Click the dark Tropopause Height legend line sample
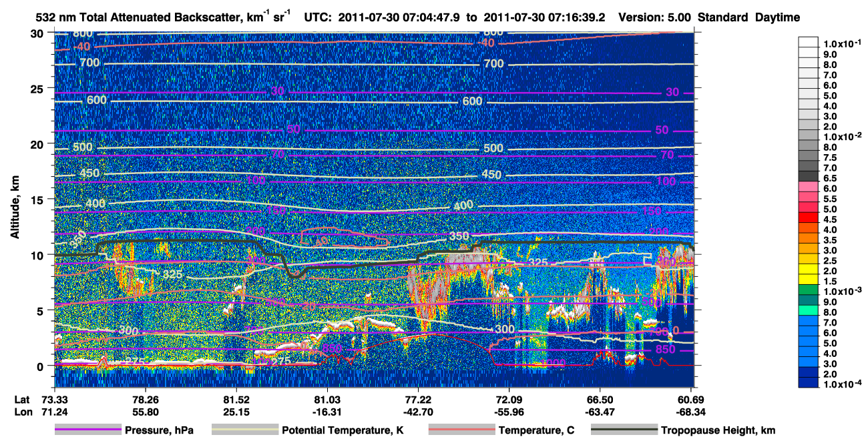This screenshot has height=445, width=868. pos(625,430)
